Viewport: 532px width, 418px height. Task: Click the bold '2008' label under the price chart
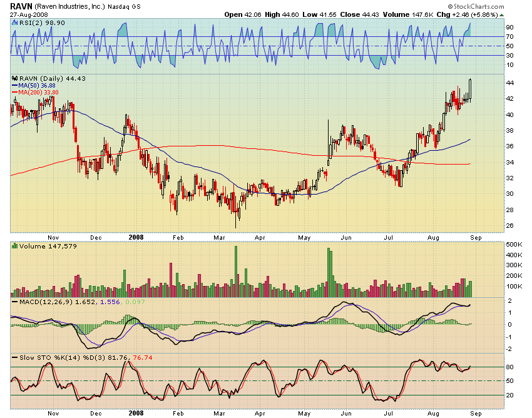(x=136, y=238)
